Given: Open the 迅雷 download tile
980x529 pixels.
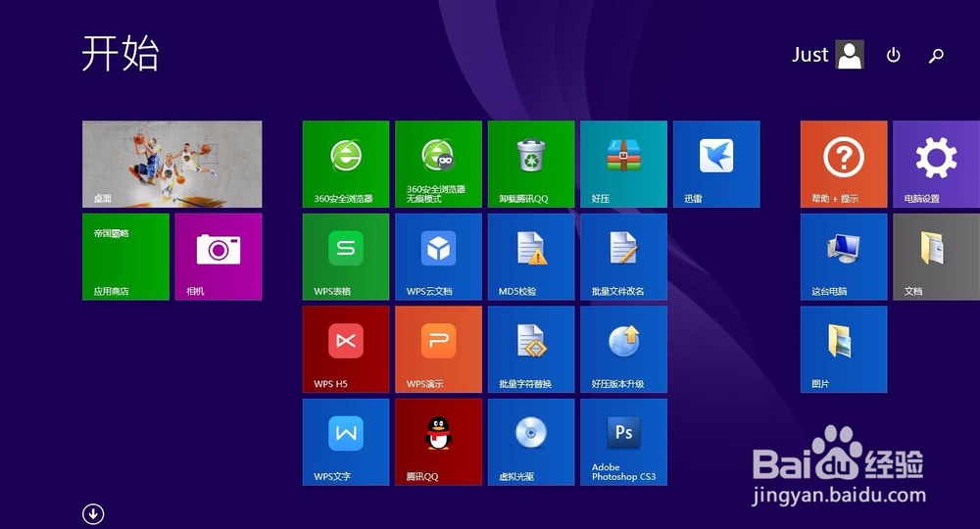Looking at the screenshot, I should point(716,164).
